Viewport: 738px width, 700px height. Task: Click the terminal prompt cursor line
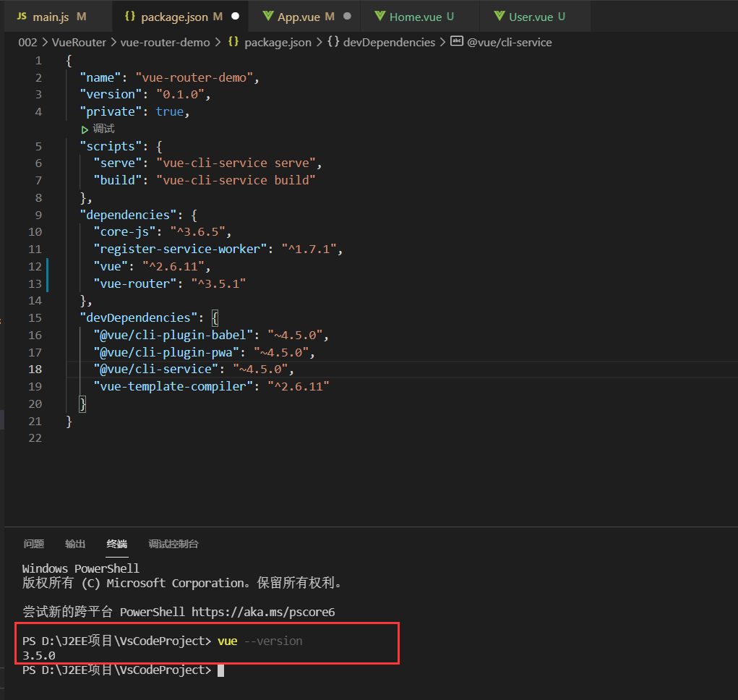point(123,670)
